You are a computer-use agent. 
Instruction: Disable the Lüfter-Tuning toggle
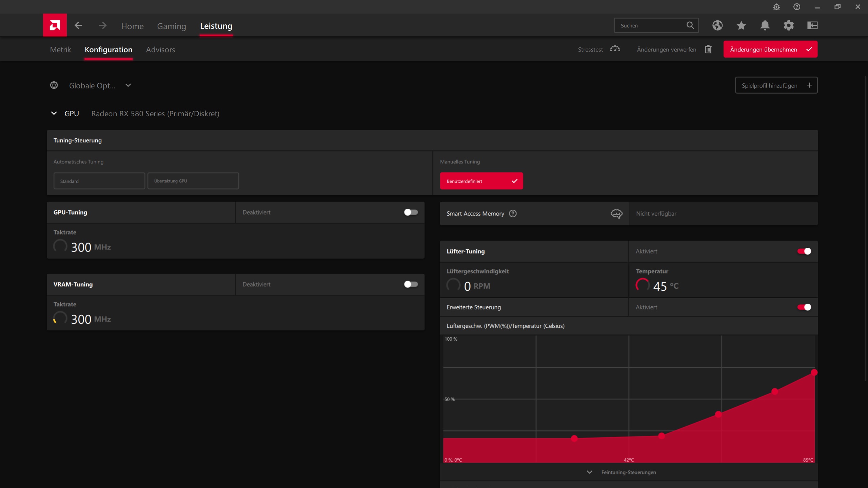[x=804, y=251]
